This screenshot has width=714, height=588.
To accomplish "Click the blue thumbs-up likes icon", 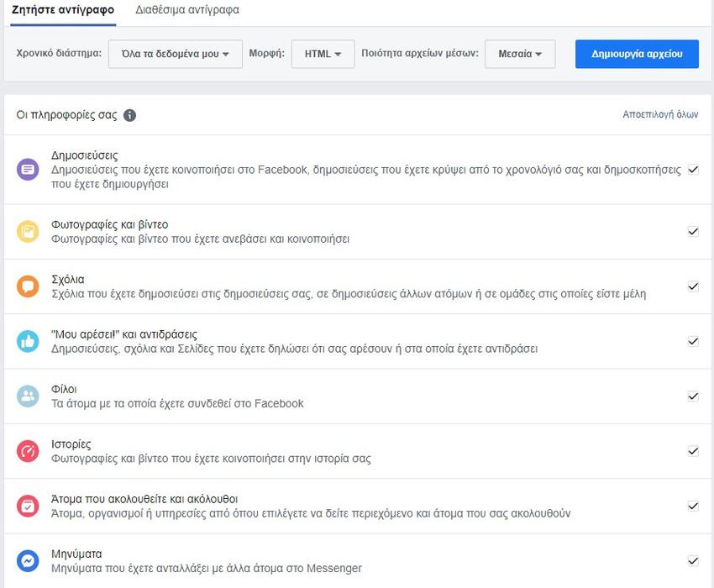I will tap(28, 341).
